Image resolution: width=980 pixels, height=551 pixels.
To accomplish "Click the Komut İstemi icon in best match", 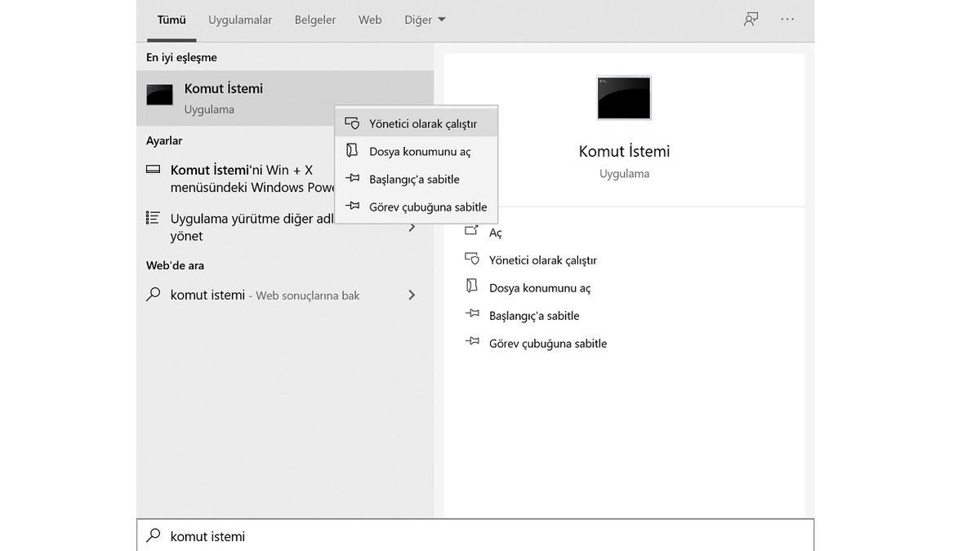I will (159, 96).
